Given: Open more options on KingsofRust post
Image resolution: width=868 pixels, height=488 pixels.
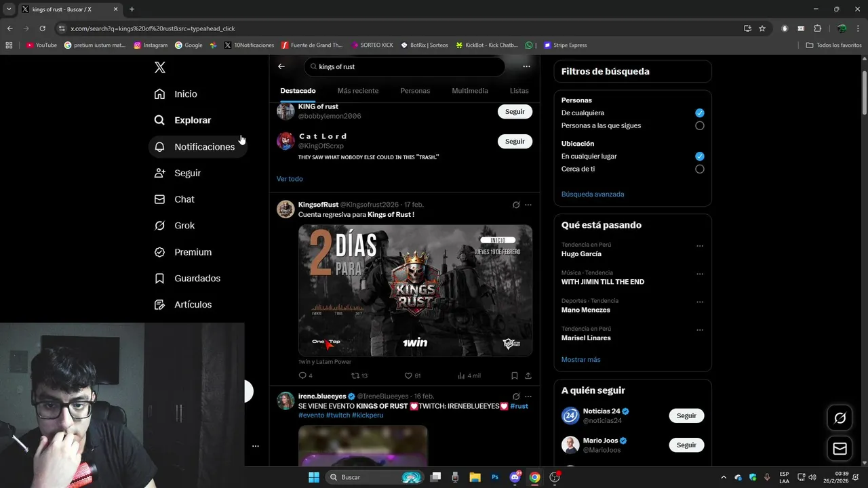Looking at the screenshot, I should (528, 205).
